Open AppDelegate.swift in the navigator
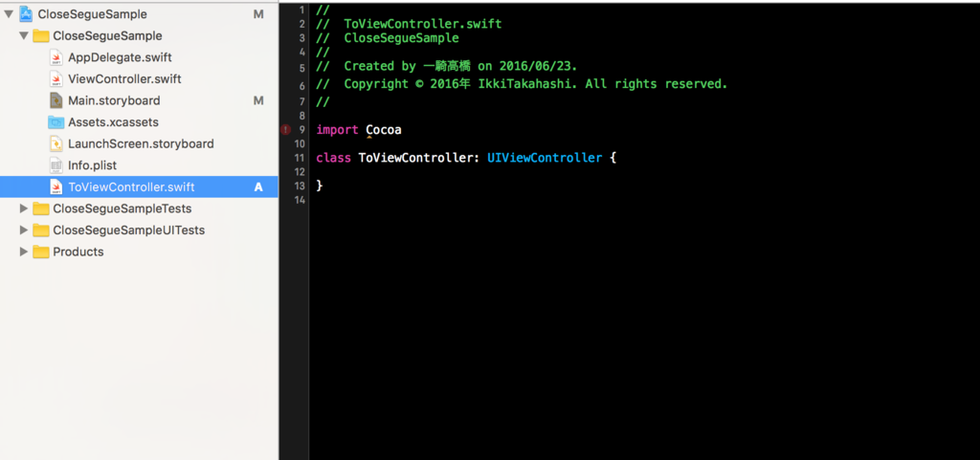The width and height of the screenshot is (980, 460). pos(120,57)
